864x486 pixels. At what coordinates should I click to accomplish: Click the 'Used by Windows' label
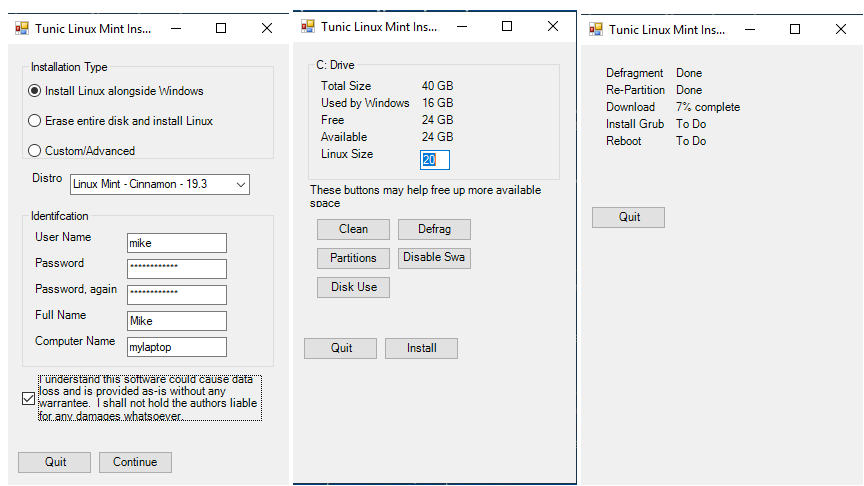click(x=365, y=103)
